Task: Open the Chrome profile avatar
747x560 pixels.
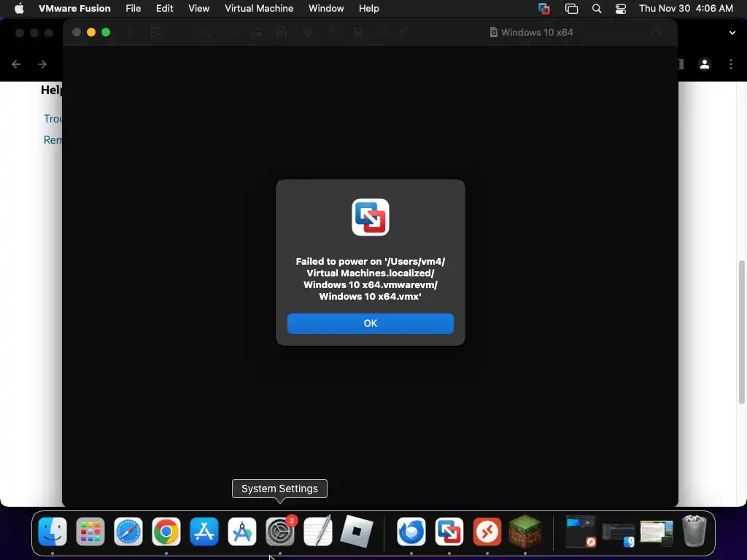Action: [705, 64]
